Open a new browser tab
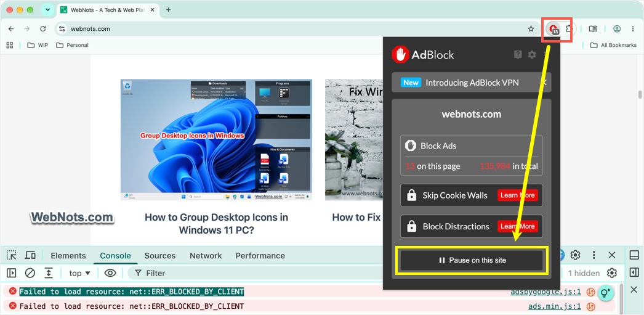The height and width of the screenshot is (315, 644). pos(169,10)
